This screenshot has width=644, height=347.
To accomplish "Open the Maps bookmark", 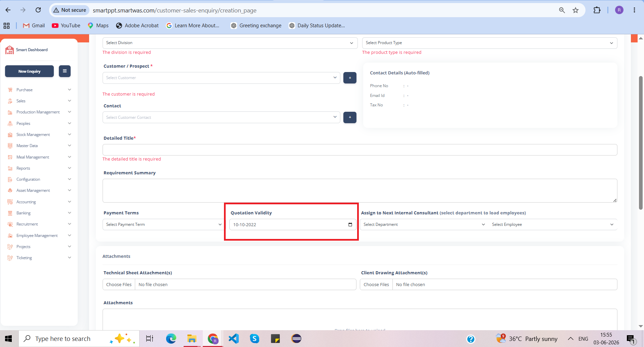I will [x=98, y=26].
